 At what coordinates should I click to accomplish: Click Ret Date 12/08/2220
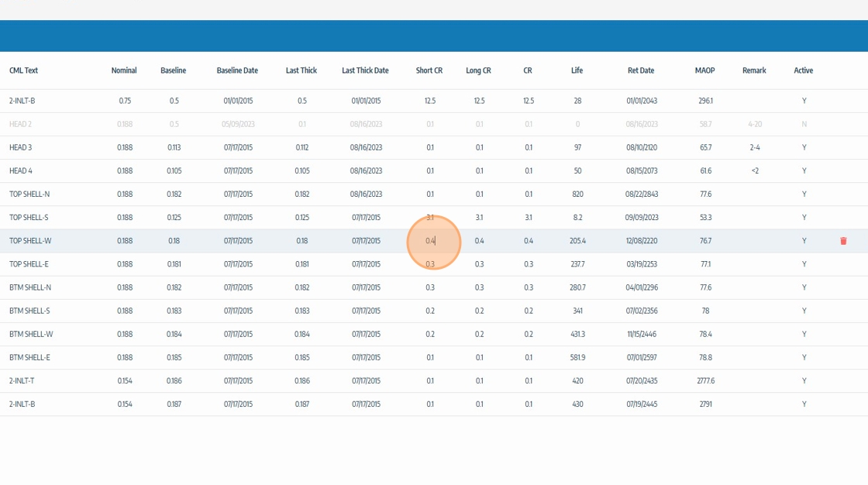(x=642, y=241)
